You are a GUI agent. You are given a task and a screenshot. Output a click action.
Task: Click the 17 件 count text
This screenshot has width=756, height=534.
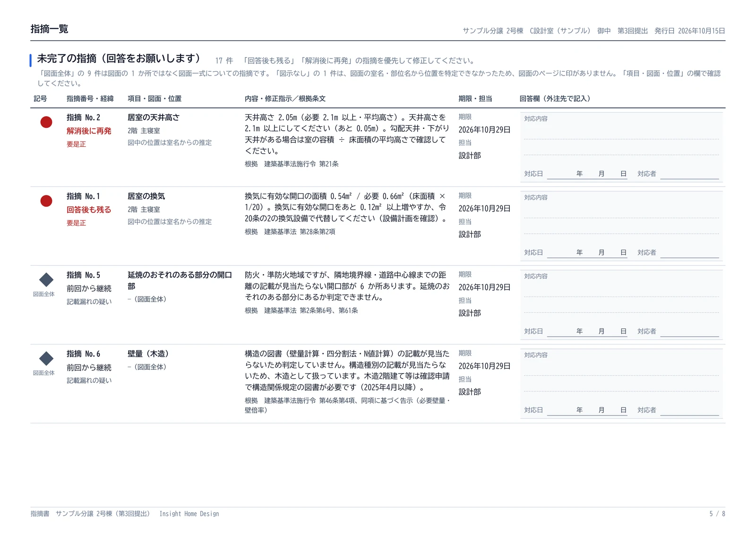[224, 61]
